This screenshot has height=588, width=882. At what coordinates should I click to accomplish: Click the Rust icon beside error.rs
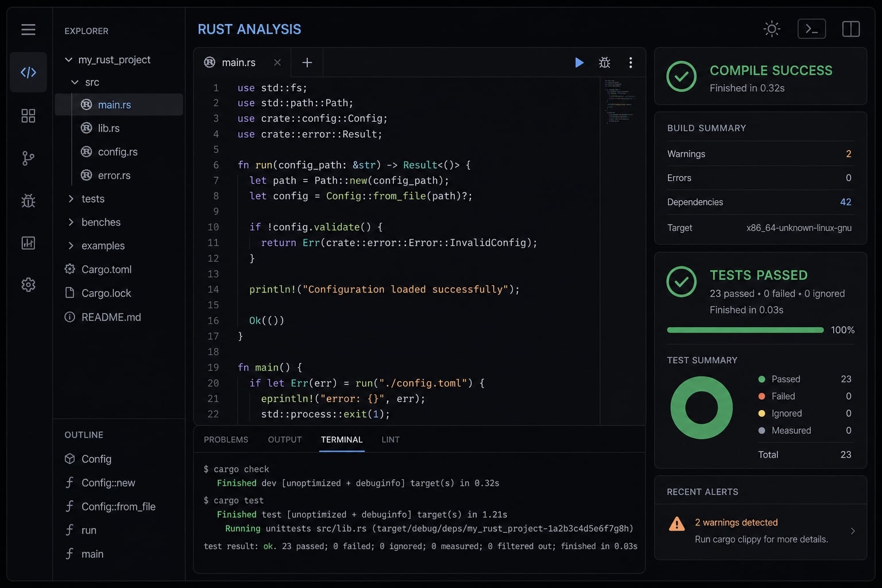coord(86,175)
